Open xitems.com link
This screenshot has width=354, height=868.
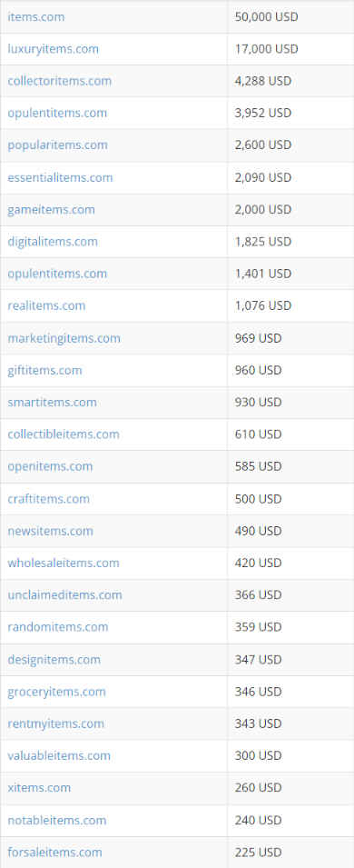[39, 788]
